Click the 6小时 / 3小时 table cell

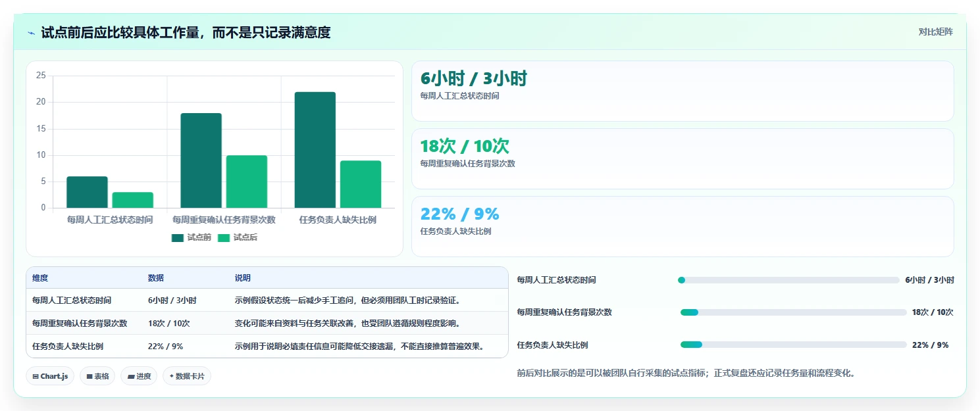[172, 301]
